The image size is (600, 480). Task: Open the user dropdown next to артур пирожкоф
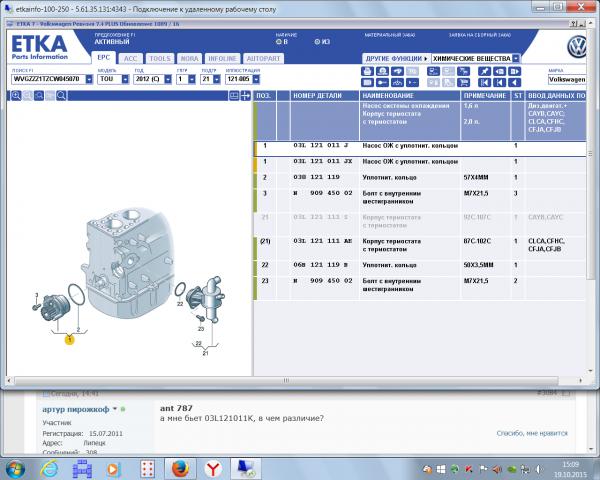point(115,409)
